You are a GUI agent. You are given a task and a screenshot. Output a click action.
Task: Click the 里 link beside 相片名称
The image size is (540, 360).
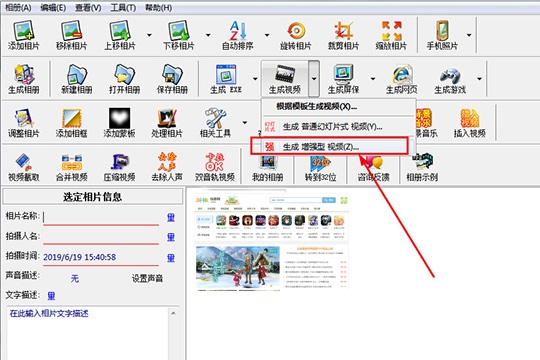[171, 217]
